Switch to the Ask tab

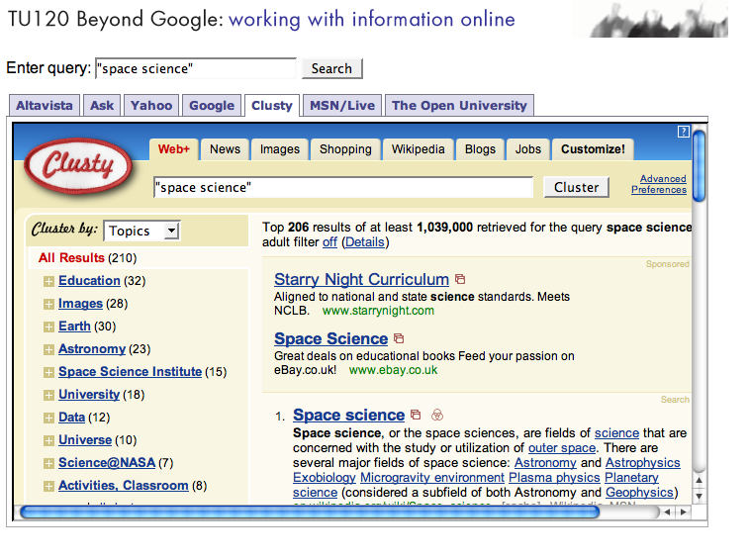pyautogui.click(x=102, y=105)
